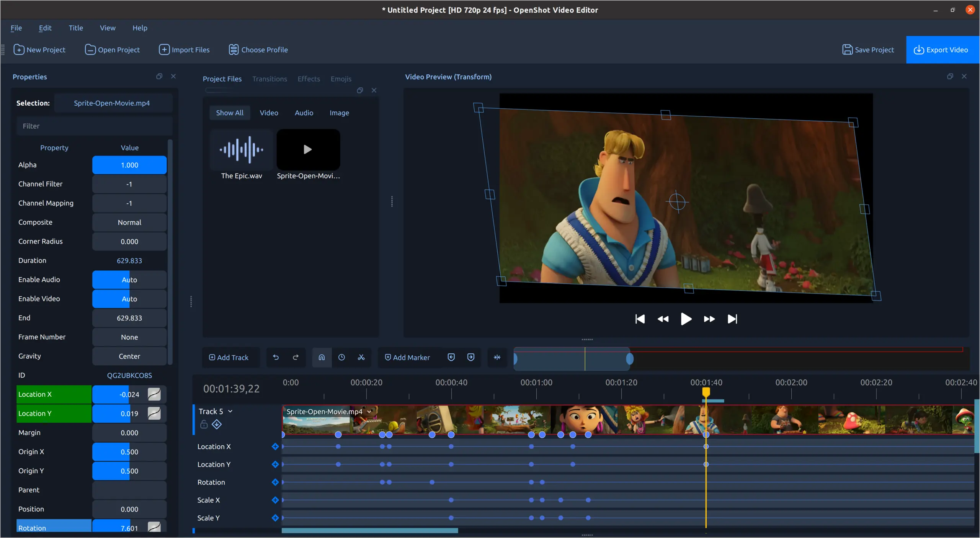Rewind the video preview
The height and width of the screenshot is (538, 980).
click(x=663, y=319)
